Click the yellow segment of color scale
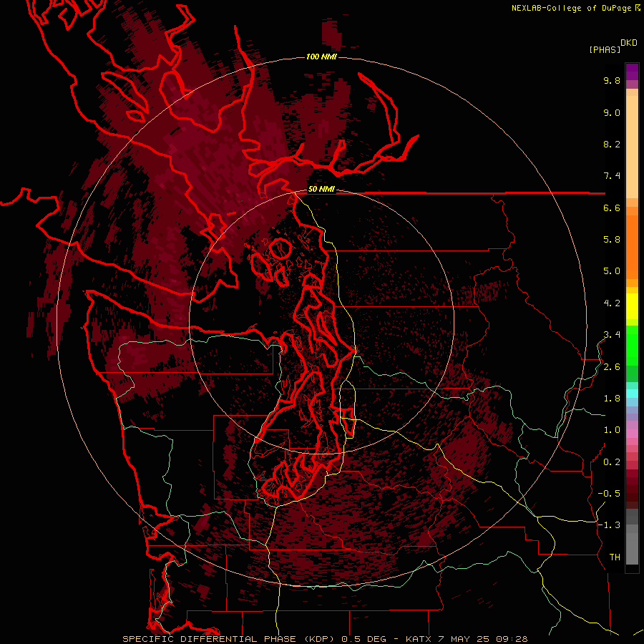 pos(632,306)
